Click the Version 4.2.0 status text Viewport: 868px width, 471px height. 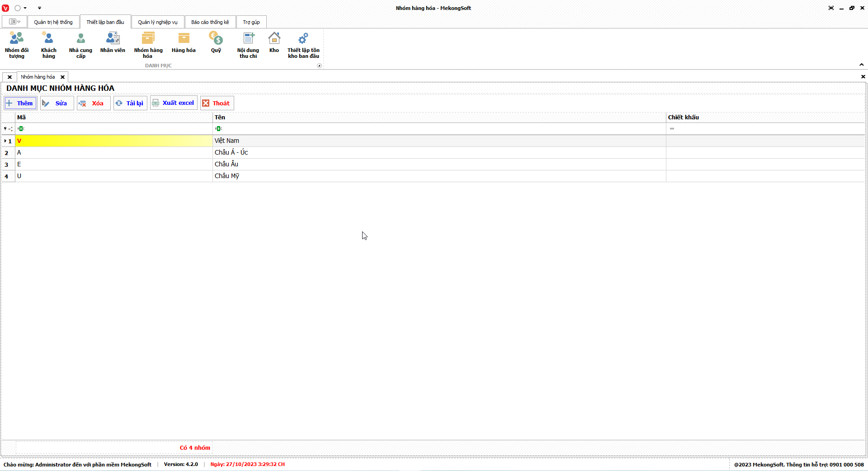[x=181, y=464]
